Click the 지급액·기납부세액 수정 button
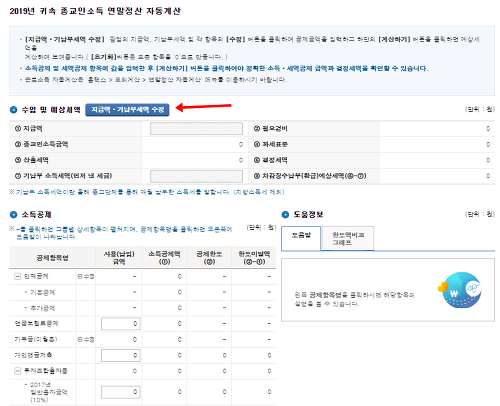 pos(127,110)
